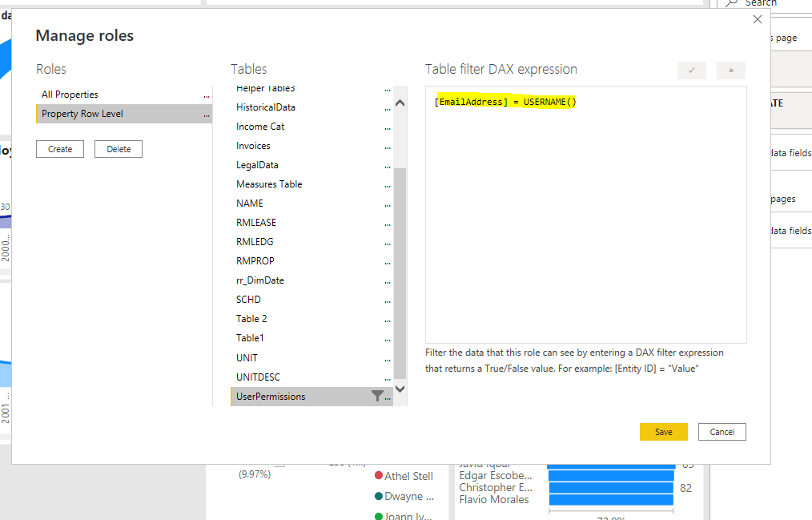
Task: Click Edgar Escobe... bar label in report
Action: (496, 475)
